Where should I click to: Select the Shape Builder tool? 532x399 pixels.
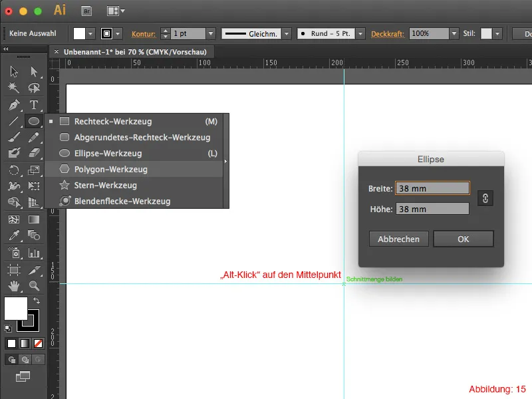point(14,202)
